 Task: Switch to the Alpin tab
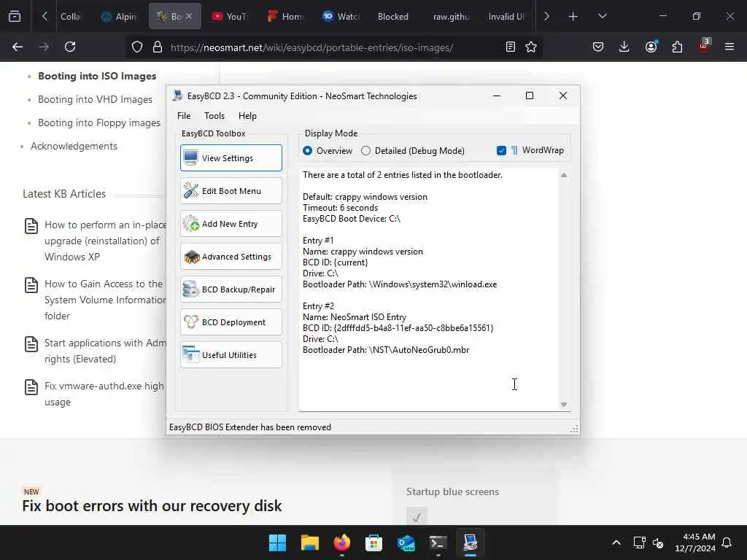pos(119,17)
